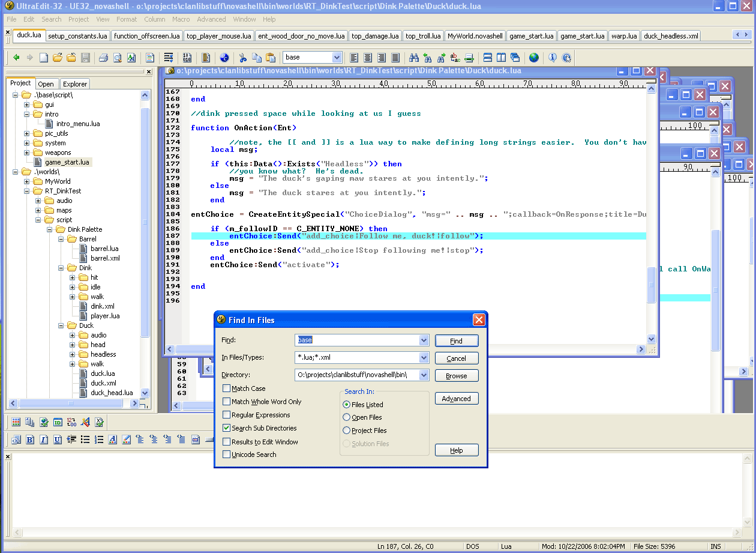Screen dimensions: 756x553
Task: Click the replace (ab→ac) icon
Action: 455,58
